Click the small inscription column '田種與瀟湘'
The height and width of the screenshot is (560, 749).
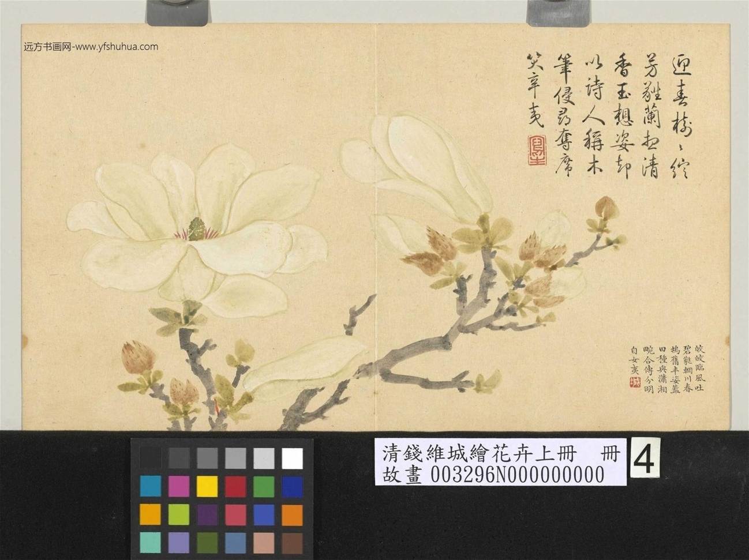(x=662, y=370)
